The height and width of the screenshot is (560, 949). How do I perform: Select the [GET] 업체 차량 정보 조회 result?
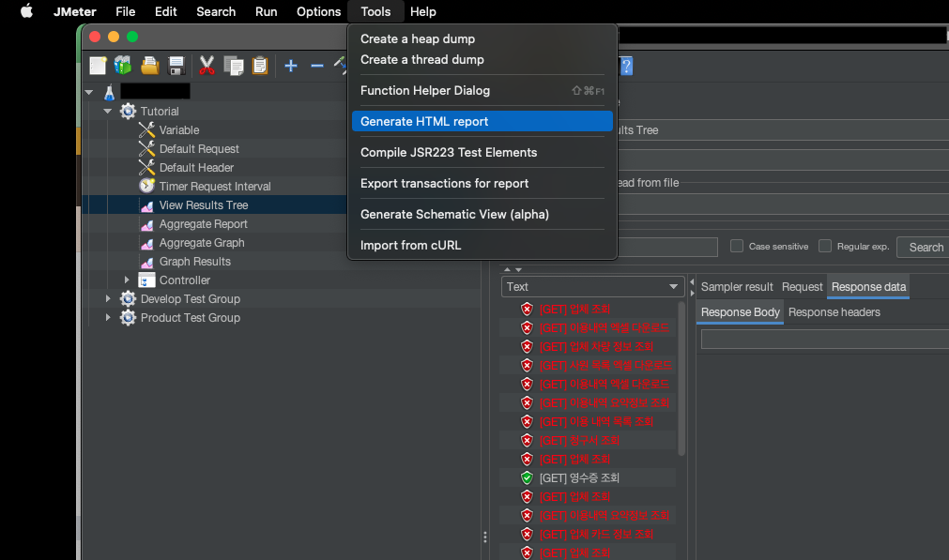click(x=596, y=346)
